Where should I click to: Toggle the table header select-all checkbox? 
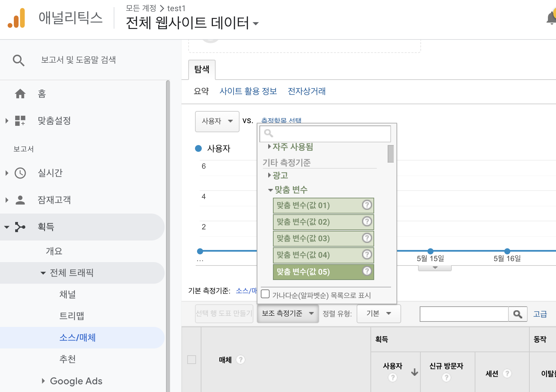click(192, 360)
